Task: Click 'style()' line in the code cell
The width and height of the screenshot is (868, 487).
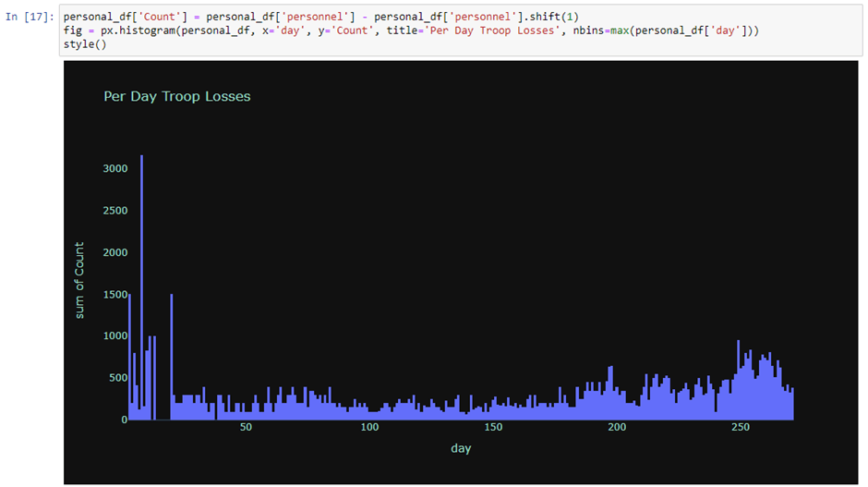Action: (85, 44)
